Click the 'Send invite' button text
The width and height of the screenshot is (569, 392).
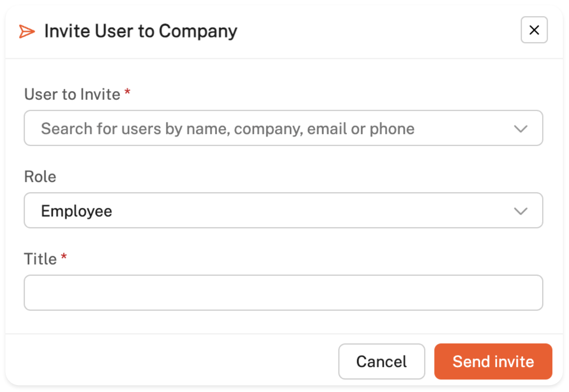pos(493,362)
